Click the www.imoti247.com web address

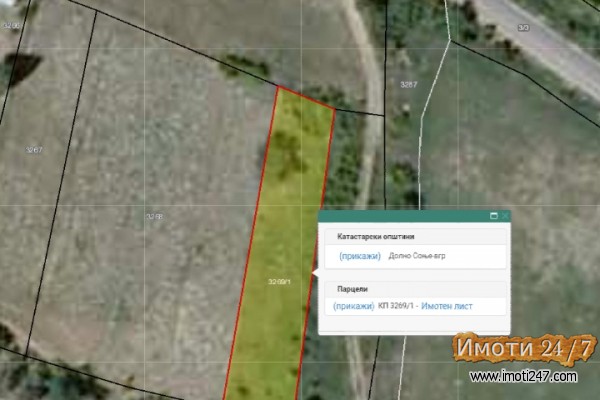tap(524, 377)
